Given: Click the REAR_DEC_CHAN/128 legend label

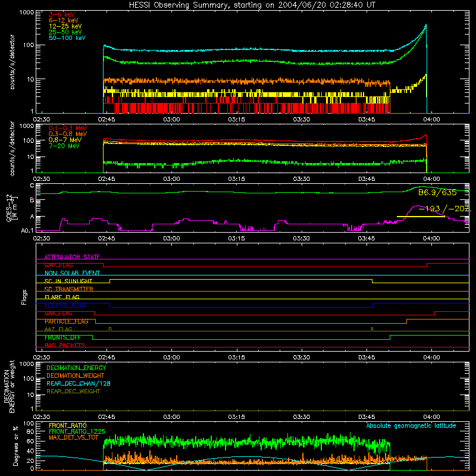Looking at the screenshot, I should pyautogui.click(x=79, y=383).
